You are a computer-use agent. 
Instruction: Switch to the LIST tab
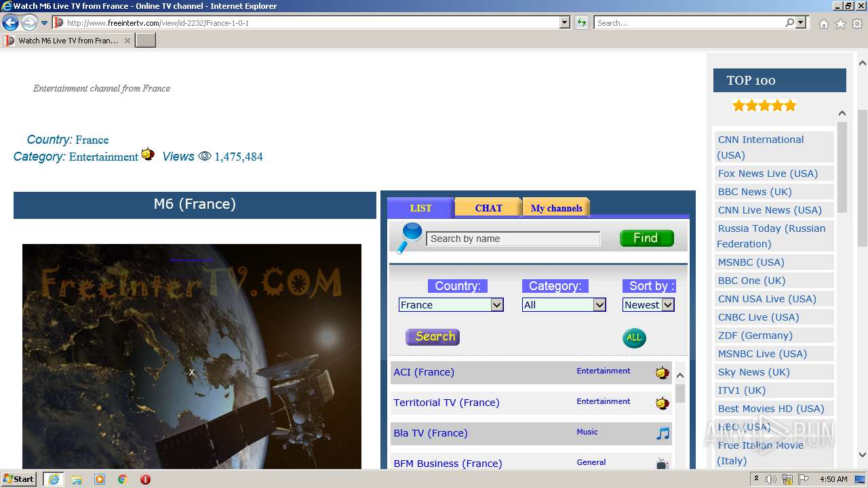420,208
